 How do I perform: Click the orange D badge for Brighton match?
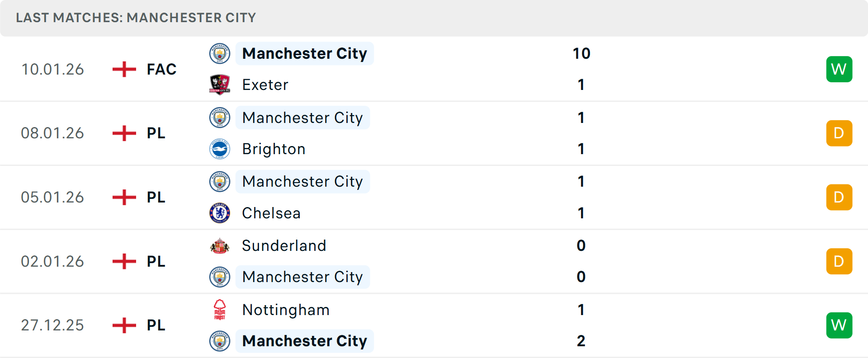pos(839,133)
